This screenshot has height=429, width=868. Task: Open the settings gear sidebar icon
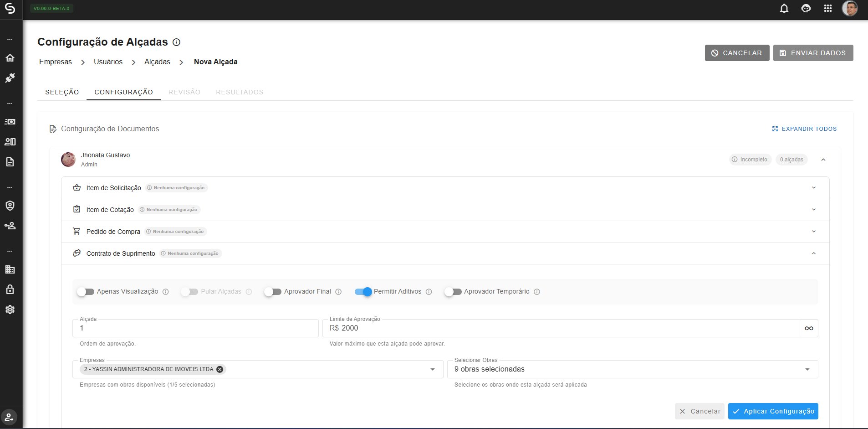10,310
